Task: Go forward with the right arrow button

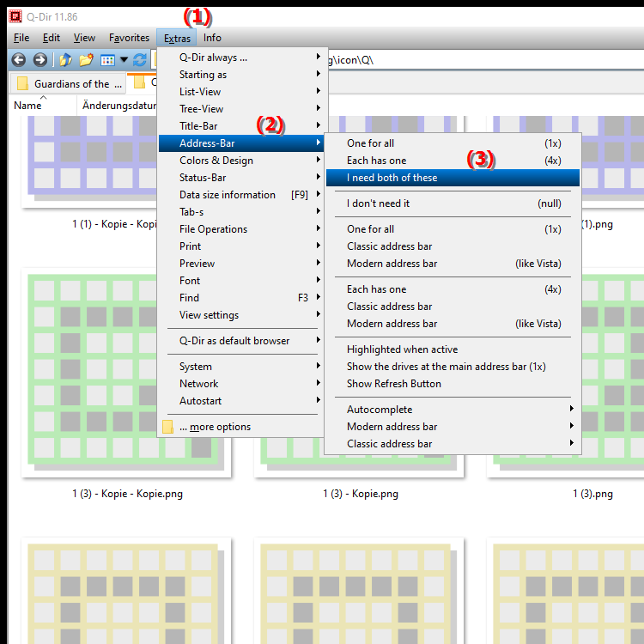Action: tap(39, 60)
